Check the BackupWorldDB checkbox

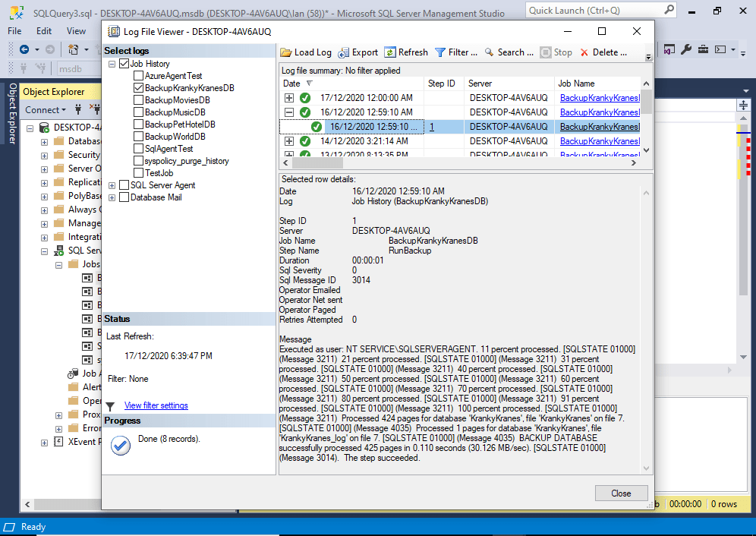pyautogui.click(x=138, y=137)
